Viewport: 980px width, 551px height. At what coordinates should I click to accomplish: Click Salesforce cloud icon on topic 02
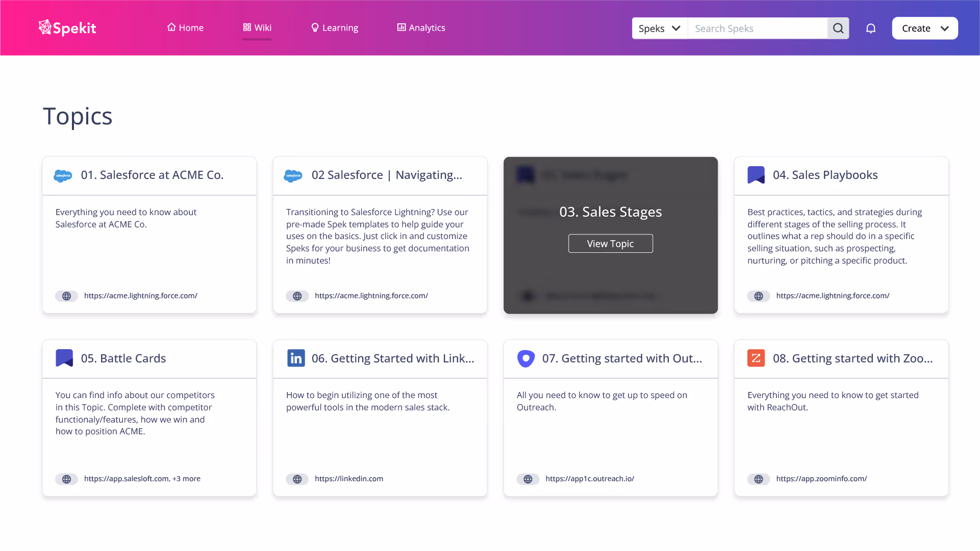point(293,175)
